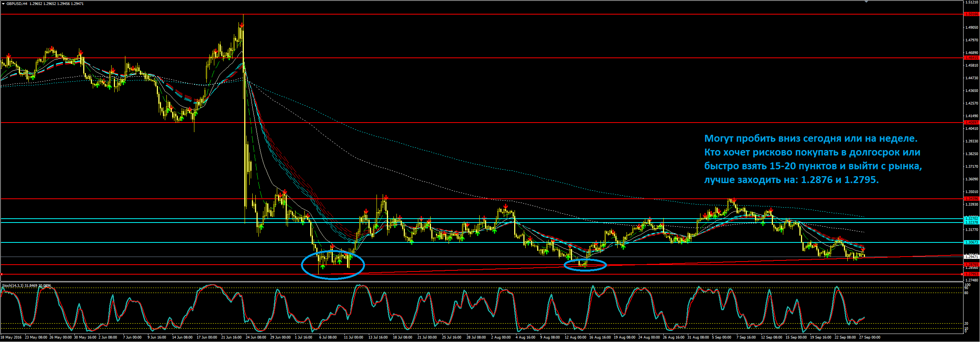Click the 1.37170 price scale value
Viewport: 980px width, 342px height.
971,167
